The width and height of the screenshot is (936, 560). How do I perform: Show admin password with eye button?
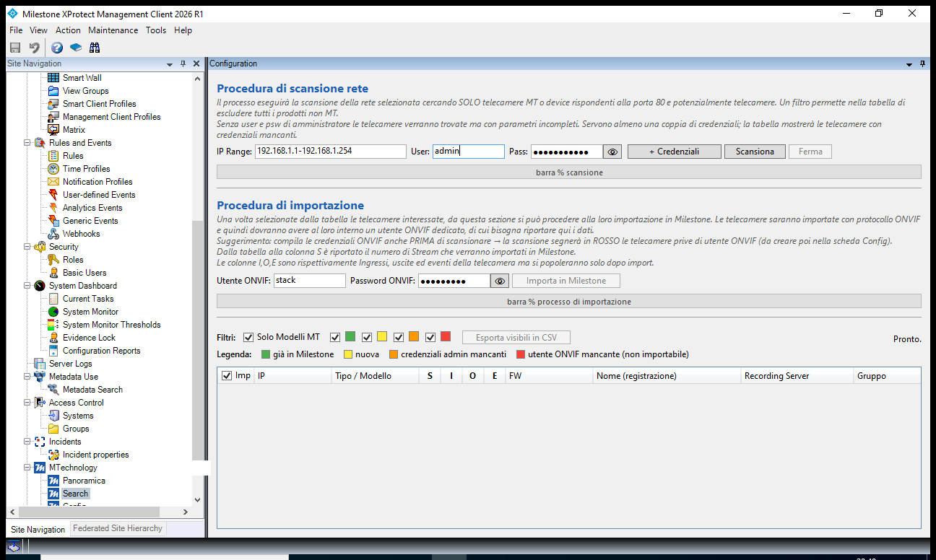point(612,152)
